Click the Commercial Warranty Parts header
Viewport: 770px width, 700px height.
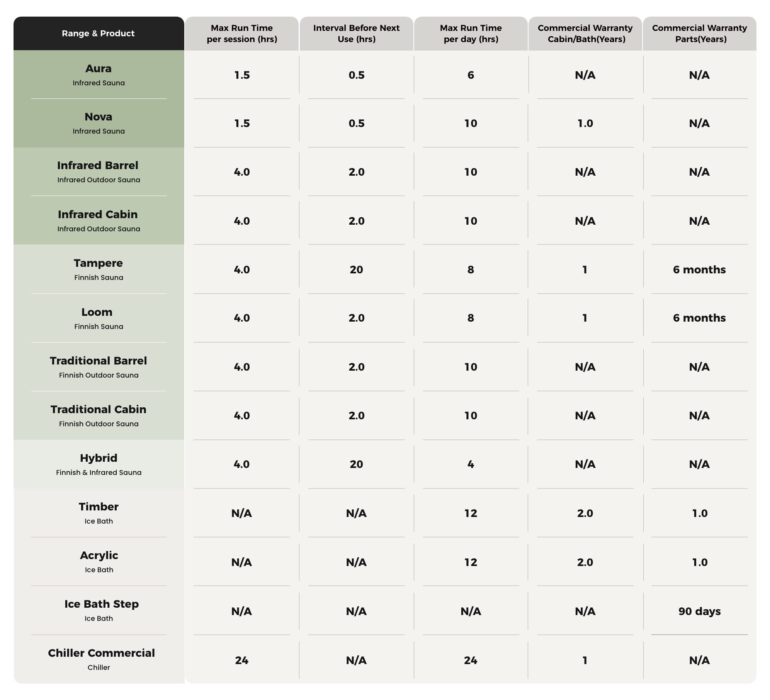pos(699,34)
